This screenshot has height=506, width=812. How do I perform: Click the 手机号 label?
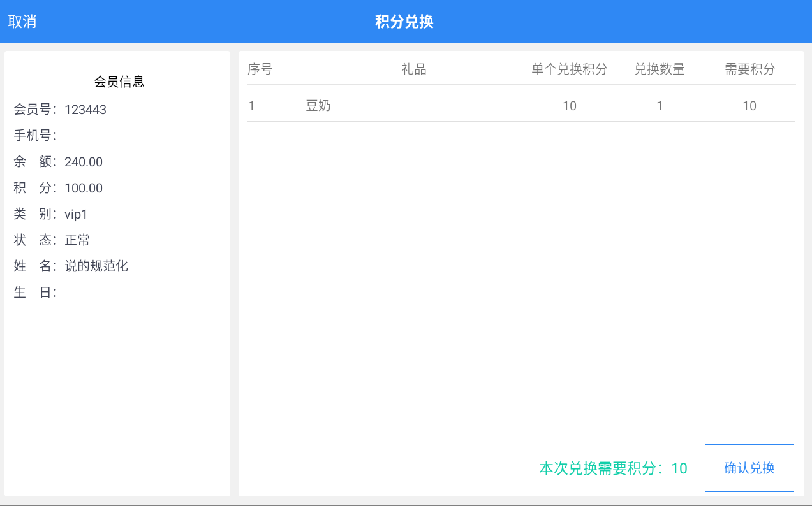[36, 135]
